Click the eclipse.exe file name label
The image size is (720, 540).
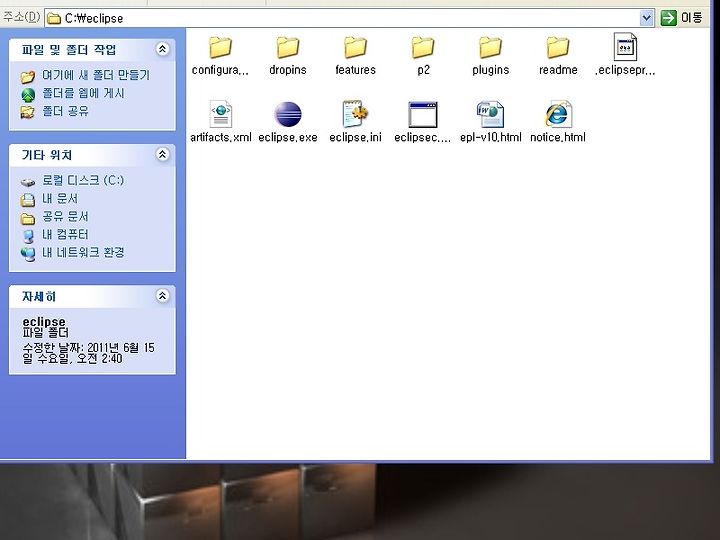(288, 137)
